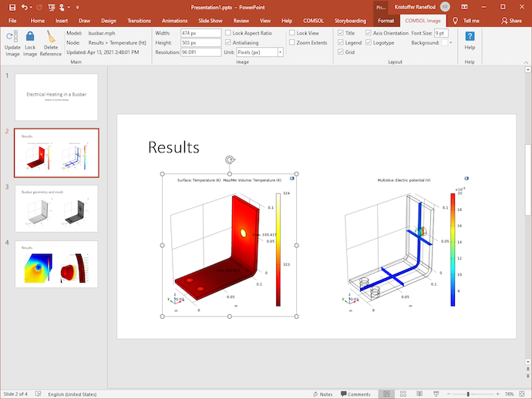Click user avatar KR icon
Image resolution: width=532 pixels, height=399 pixels.
point(445,7)
